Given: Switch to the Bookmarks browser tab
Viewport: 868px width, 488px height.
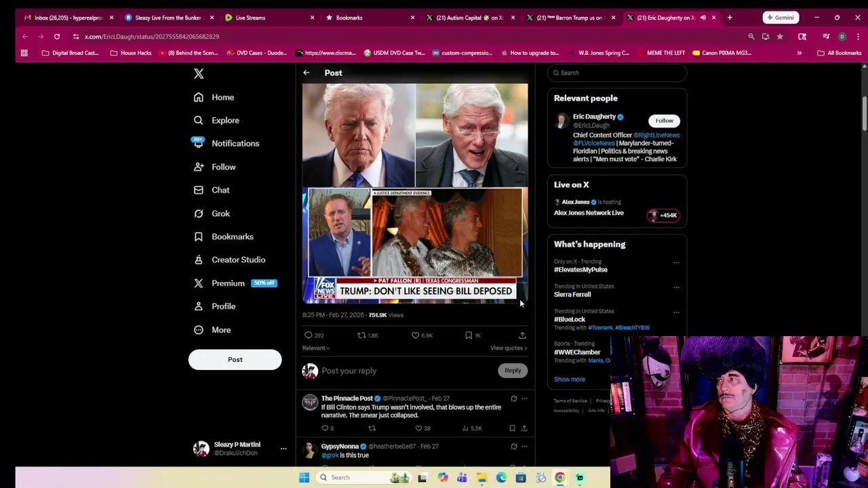Looking at the screenshot, I should click(x=369, y=18).
